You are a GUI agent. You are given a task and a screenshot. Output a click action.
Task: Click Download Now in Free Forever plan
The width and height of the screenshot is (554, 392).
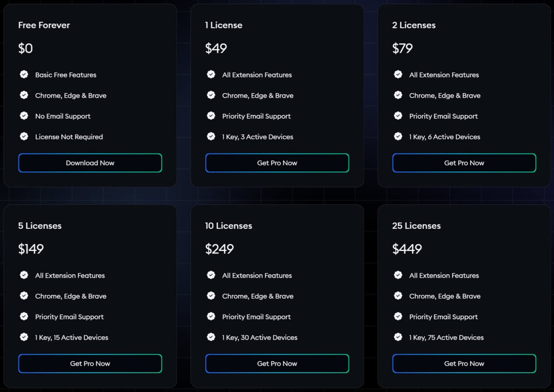tap(90, 163)
